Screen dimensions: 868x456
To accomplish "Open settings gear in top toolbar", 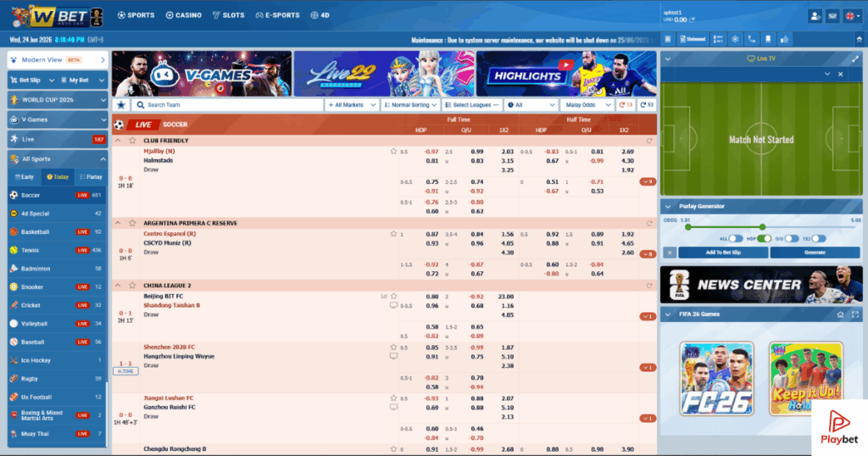I will (735, 39).
